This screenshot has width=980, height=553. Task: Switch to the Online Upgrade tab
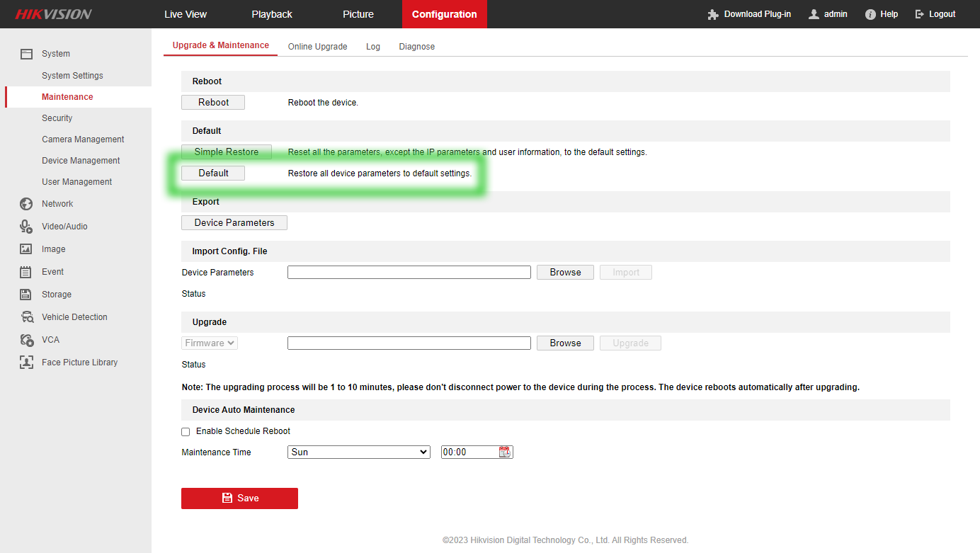click(317, 47)
